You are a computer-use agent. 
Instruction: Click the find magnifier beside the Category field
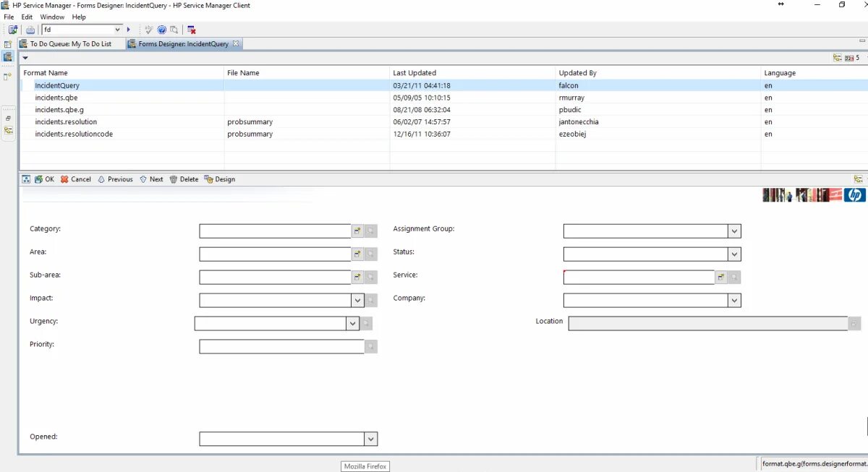pos(371,231)
